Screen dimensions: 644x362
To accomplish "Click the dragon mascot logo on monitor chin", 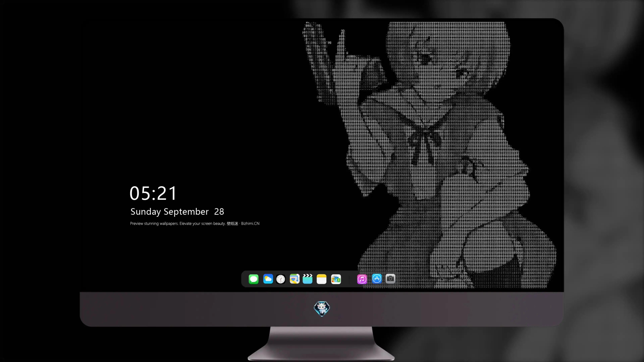I will [322, 309].
